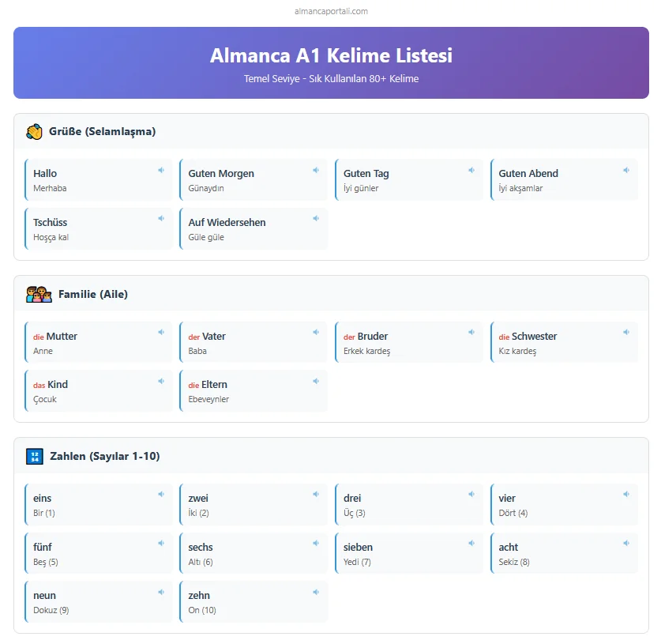Select the Zahlen (Sayılar 1-10) section header

104,456
